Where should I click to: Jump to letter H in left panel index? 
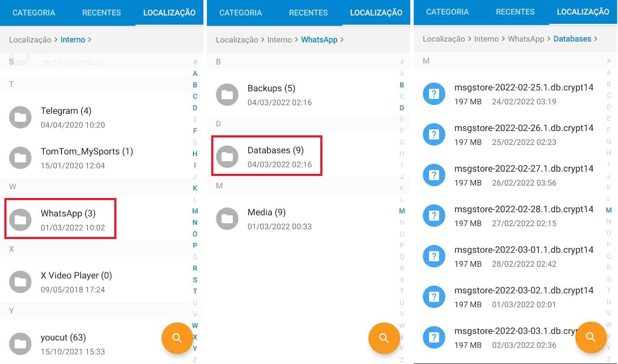(195, 153)
